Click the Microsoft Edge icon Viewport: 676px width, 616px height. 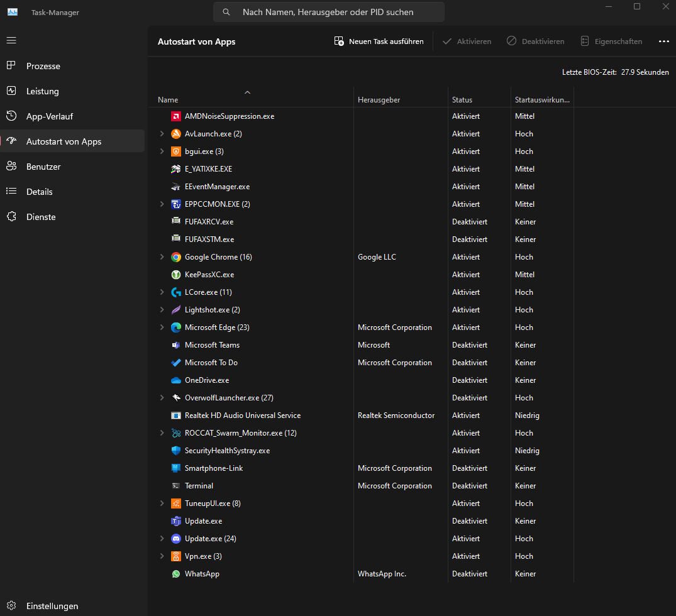coord(176,327)
